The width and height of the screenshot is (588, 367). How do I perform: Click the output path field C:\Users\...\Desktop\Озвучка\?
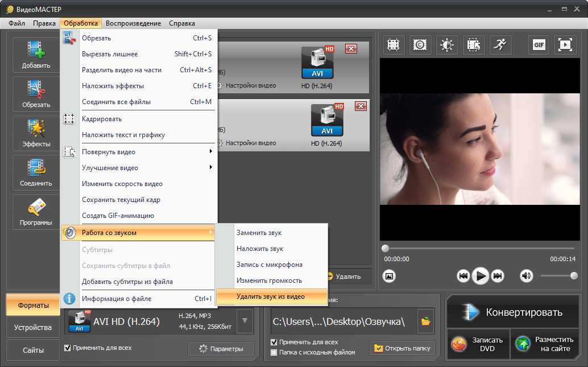coord(343,321)
